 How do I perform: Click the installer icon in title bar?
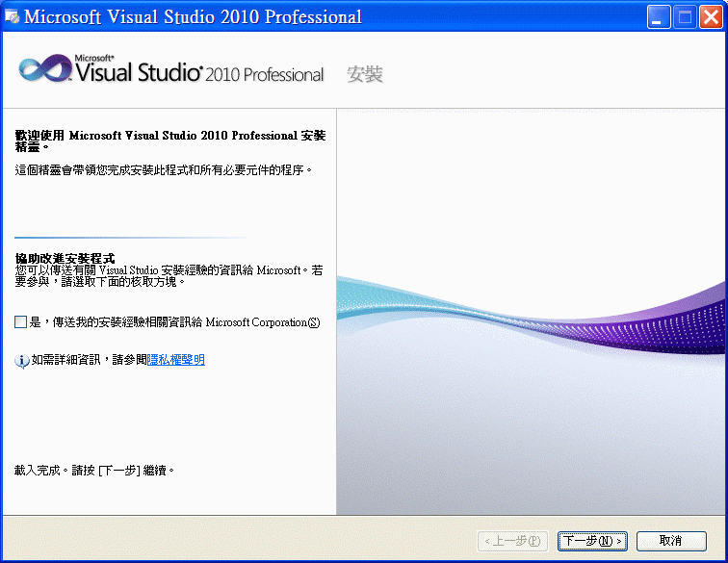tap(13, 16)
